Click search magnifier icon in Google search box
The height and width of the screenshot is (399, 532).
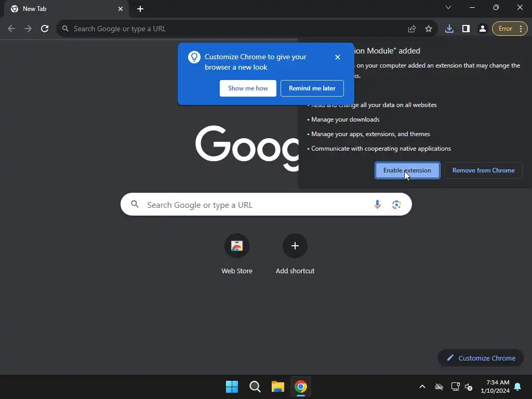(x=135, y=204)
